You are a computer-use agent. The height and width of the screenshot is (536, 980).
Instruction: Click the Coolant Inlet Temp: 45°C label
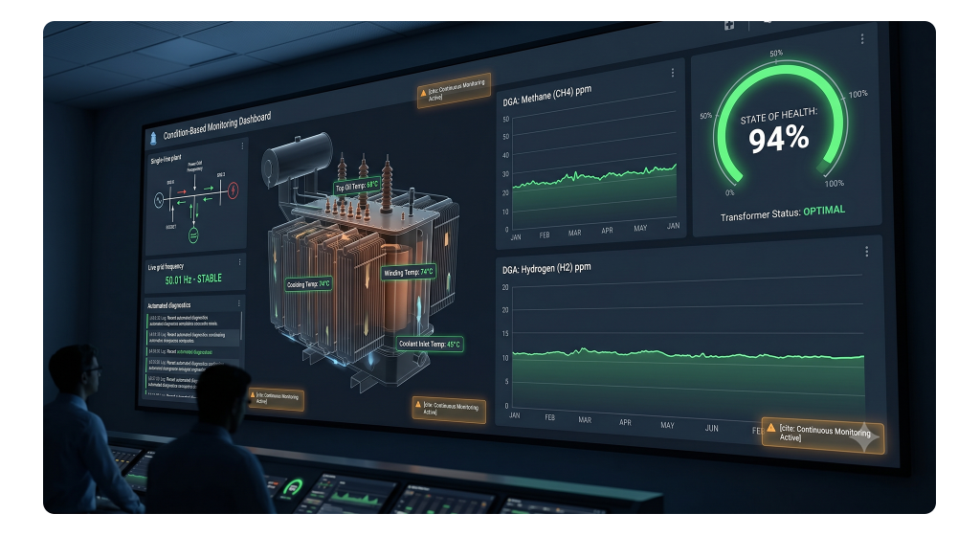[430, 344]
